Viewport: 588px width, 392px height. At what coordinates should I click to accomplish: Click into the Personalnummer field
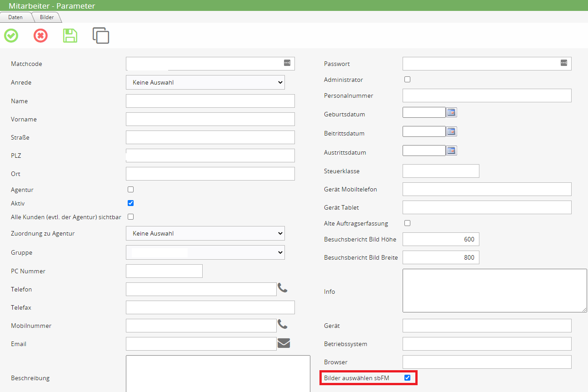click(487, 95)
